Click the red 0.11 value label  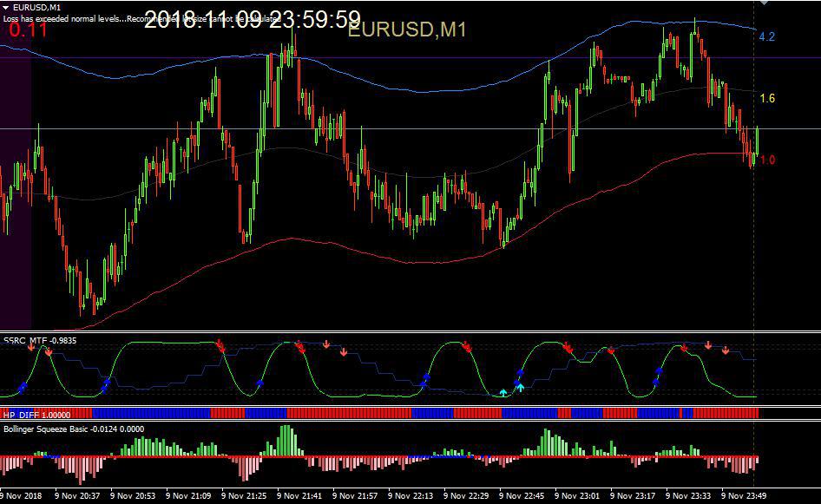point(29,29)
